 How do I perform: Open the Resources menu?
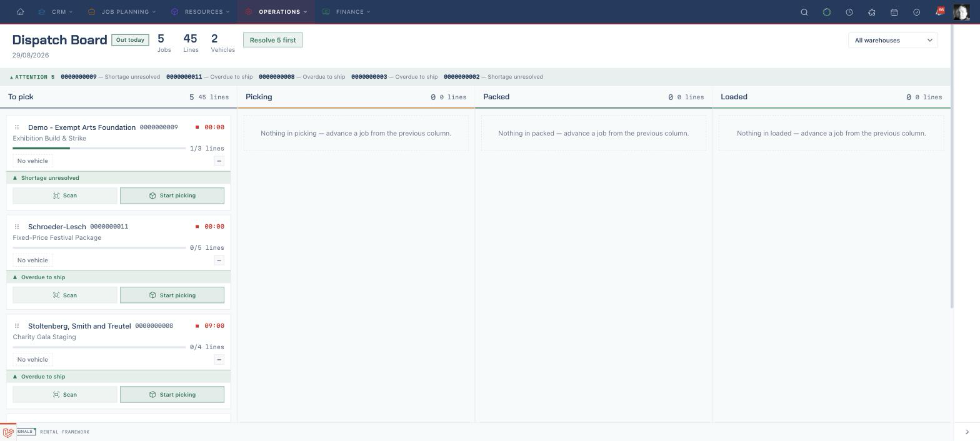(201, 12)
